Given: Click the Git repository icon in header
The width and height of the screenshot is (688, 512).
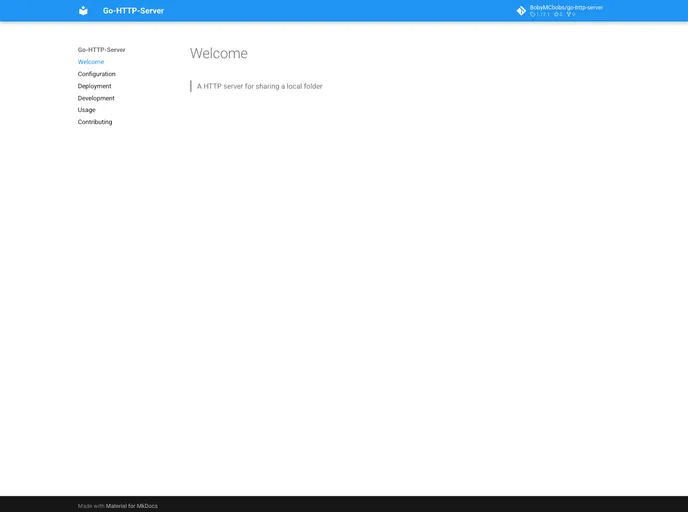Looking at the screenshot, I should (x=521, y=11).
